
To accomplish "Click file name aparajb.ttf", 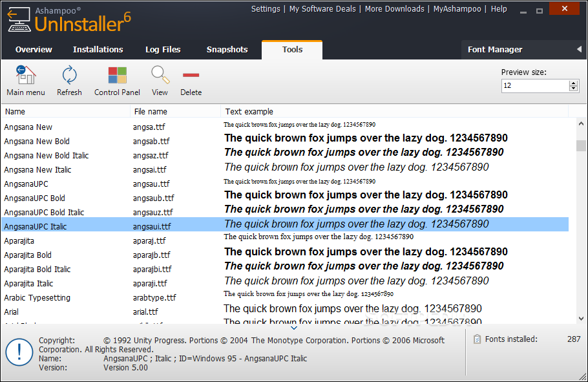I will tap(151, 255).
